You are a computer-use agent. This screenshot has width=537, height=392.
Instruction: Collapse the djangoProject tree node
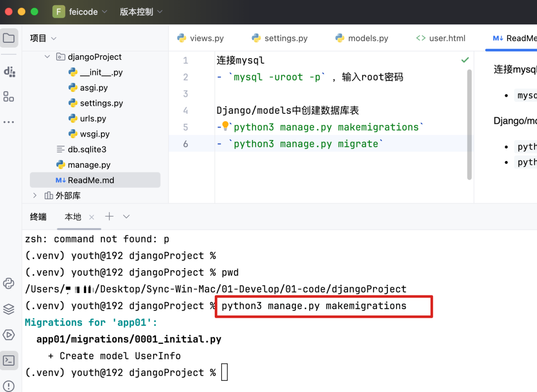click(x=47, y=57)
